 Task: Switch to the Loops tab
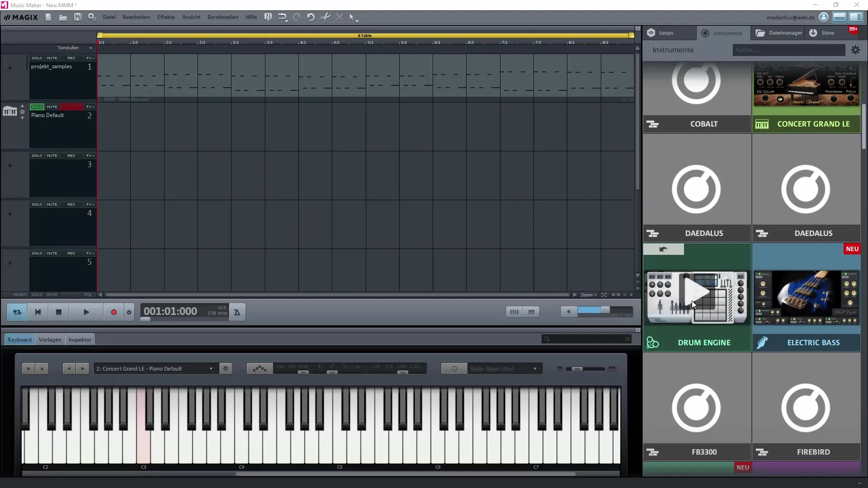tap(670, 33)
